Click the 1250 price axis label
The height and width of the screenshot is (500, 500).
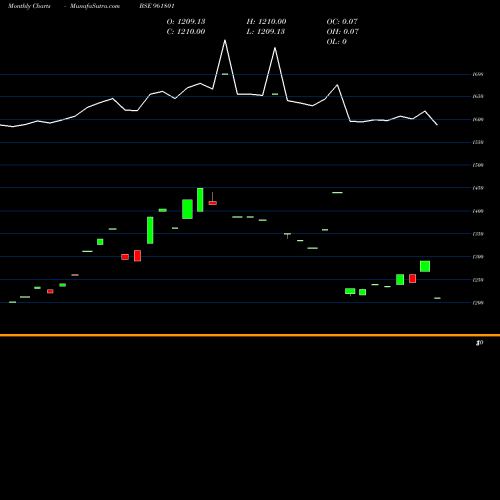click(478, 280)
